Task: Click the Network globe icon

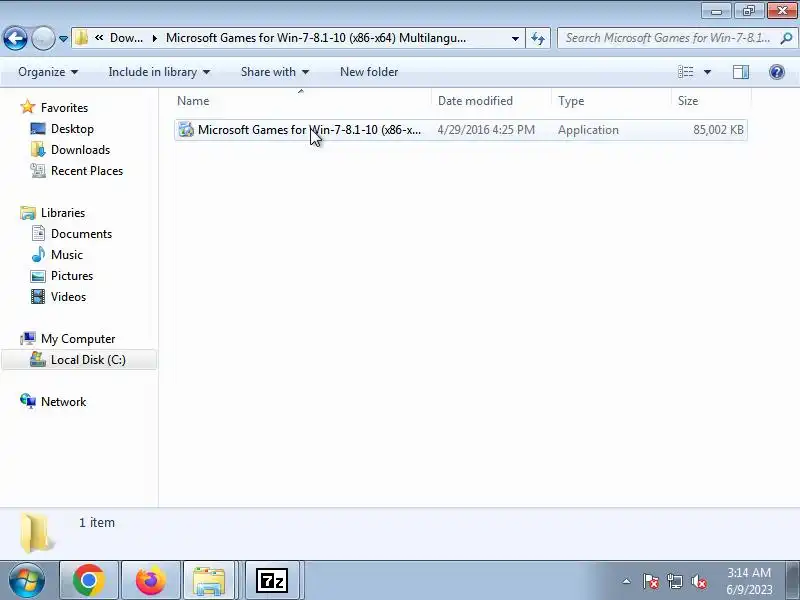Action: pos(28,401)
